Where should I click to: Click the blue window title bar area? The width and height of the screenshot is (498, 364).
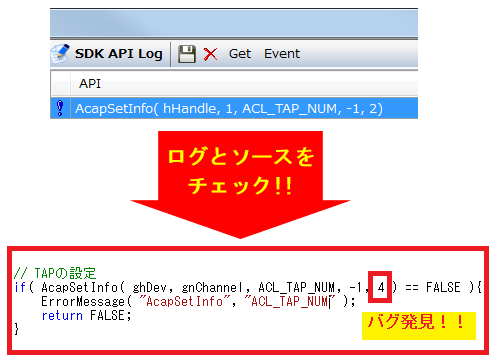coord(234,23)
